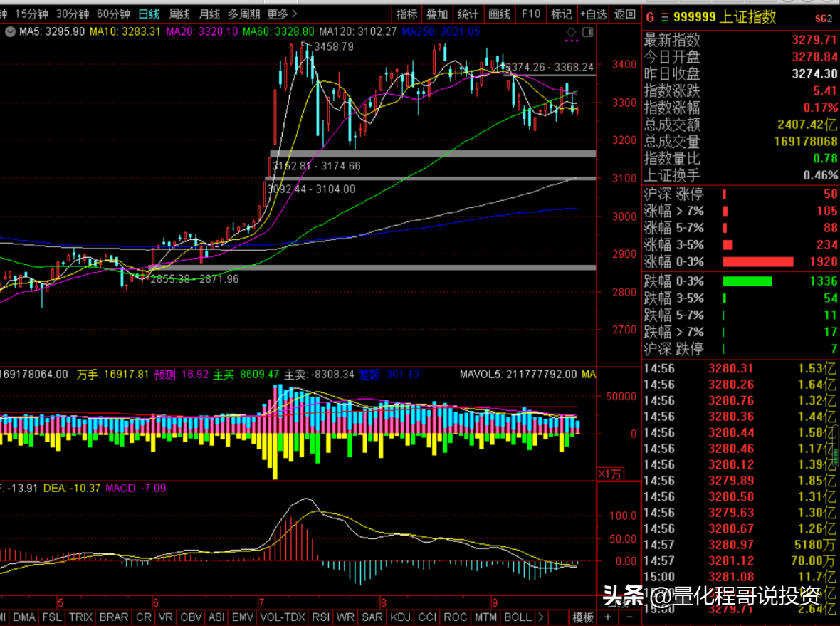This screenshot has width=840, height=626.
Task: Open the 模板 template button
Action: (x=583, y=617)
